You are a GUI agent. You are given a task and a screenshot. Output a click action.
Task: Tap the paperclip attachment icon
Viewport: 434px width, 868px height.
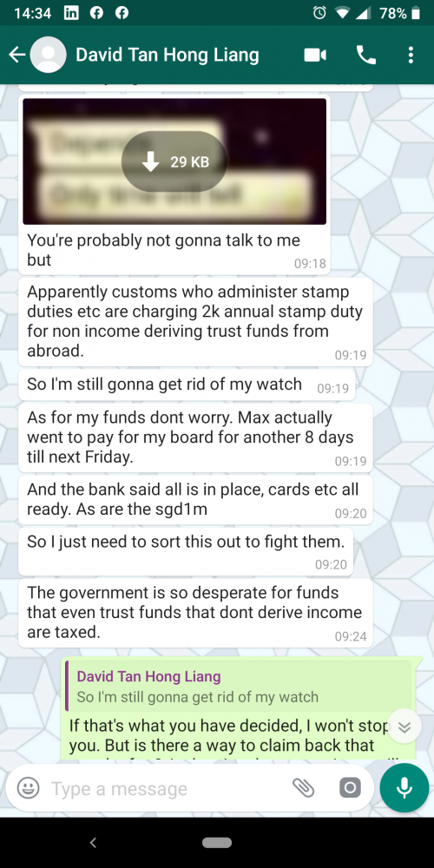pyautogui.click(x=303, y=788)
